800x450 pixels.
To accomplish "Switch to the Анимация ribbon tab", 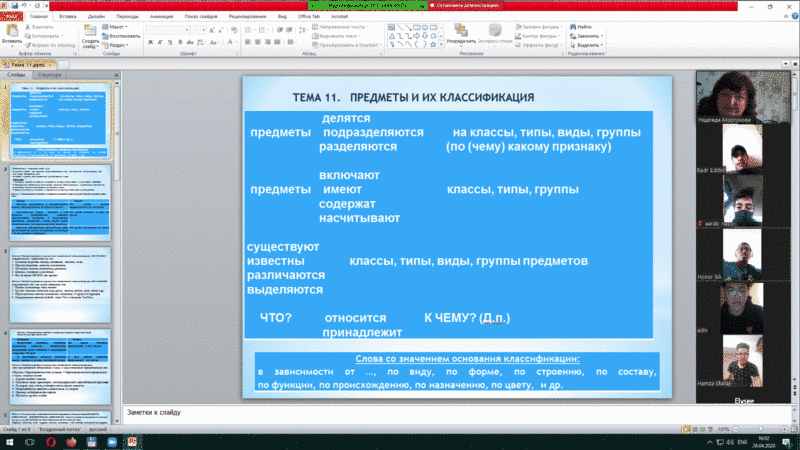I will (x=162, y=17).
